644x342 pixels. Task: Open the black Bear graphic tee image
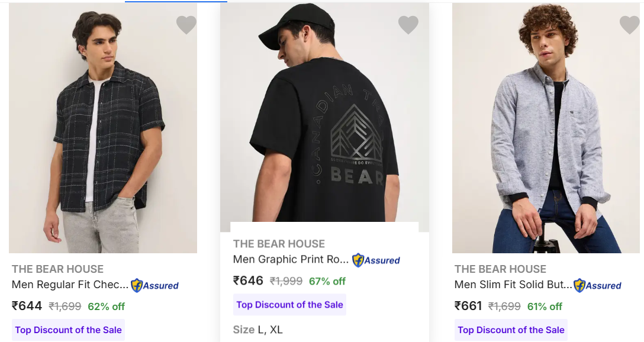tap(324, 118)
